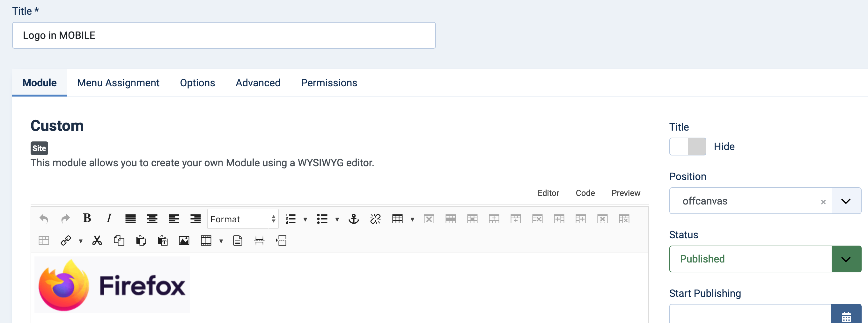Click the Undo icon in the editor toolbar
Screen dimensions: 868x323
pyautogui.click(x=44, y=219)
